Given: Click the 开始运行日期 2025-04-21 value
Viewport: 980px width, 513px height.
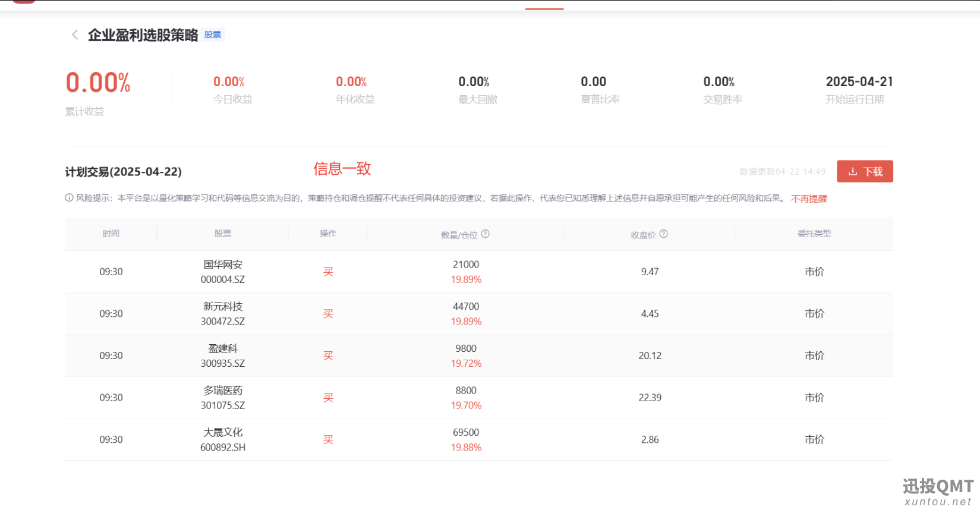Looking at the screenshot, I should [859, 81].
